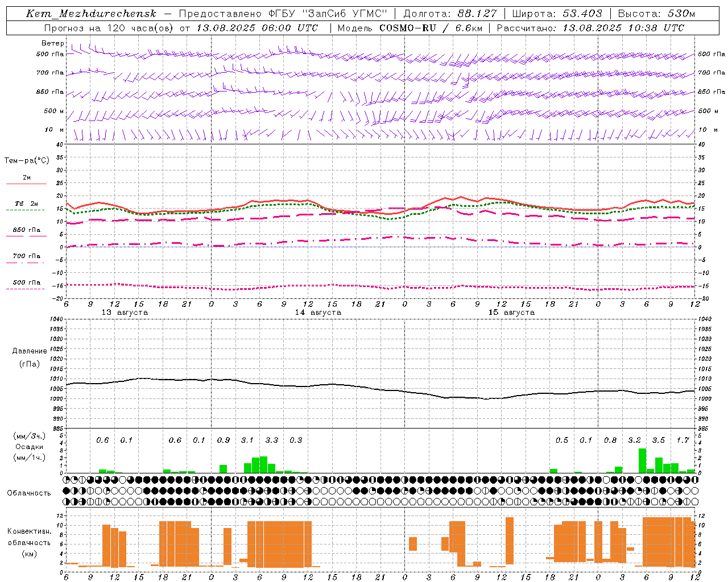Click the 14 августа date label
This screenshot has width=728, height=582.
click(x=318, y=313)
